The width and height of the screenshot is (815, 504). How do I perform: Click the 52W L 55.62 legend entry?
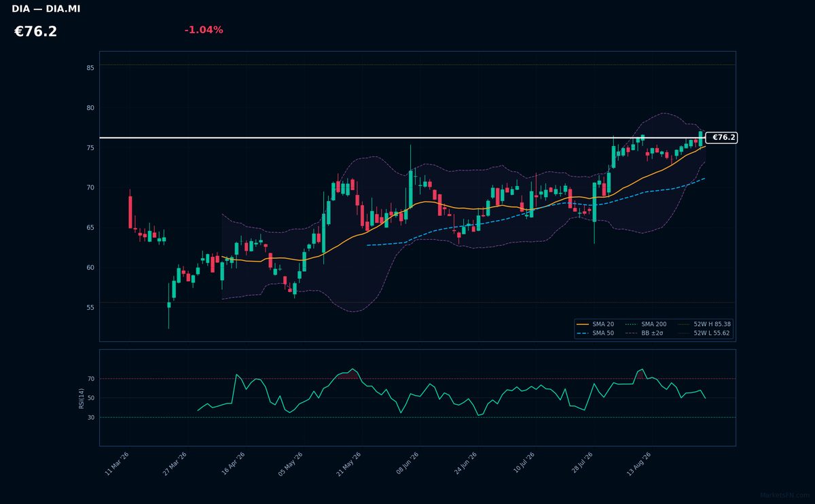[704, 334]
